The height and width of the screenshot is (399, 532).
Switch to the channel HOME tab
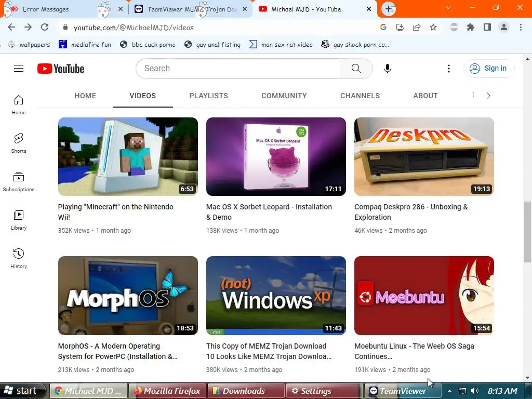point(85,96)
